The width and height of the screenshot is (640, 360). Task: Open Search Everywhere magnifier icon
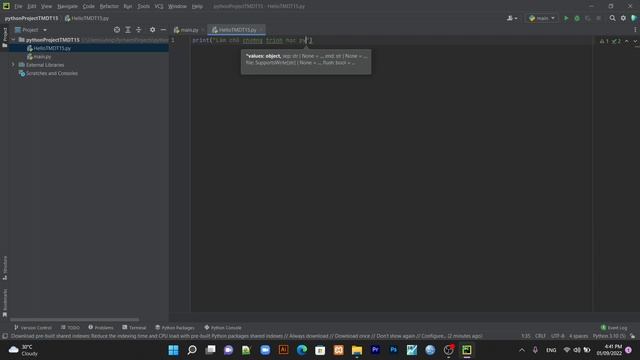(612, 18)
